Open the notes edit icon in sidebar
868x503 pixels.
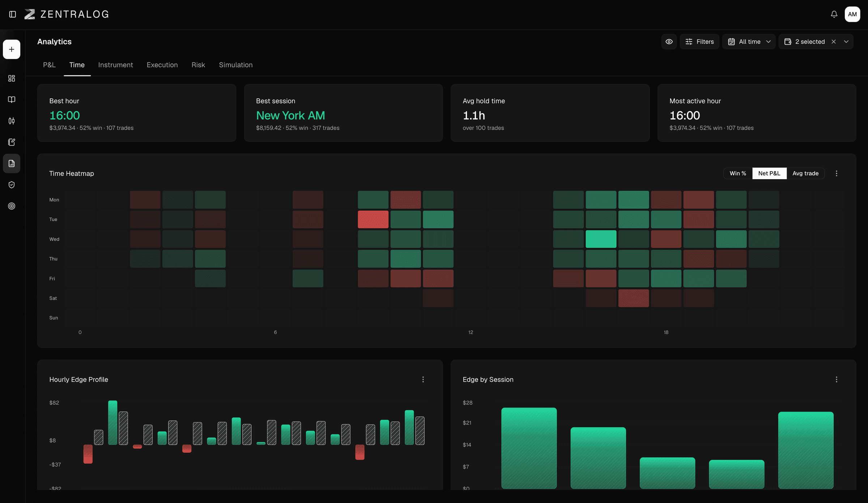pyautogui.click(x=12, y=142)
